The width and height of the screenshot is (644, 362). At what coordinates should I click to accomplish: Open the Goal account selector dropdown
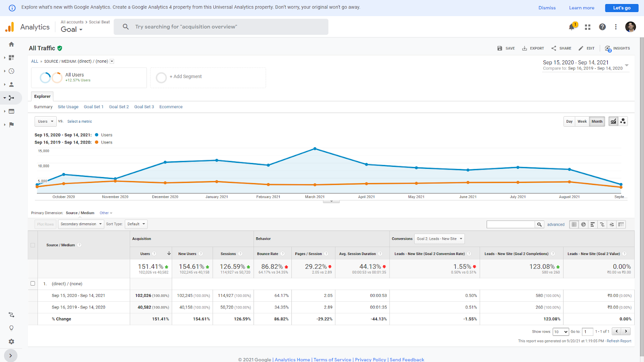pyautogui.click(x=72, y=29)
